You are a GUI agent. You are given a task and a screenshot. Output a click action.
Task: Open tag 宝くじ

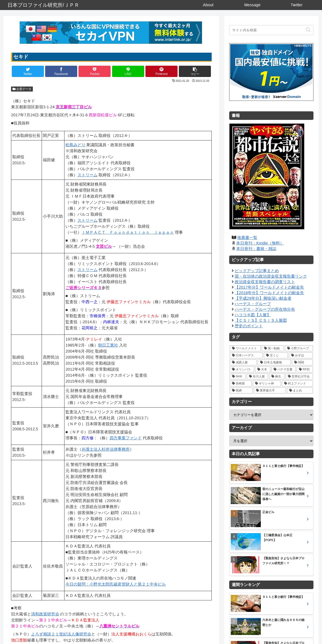(276, 355)
